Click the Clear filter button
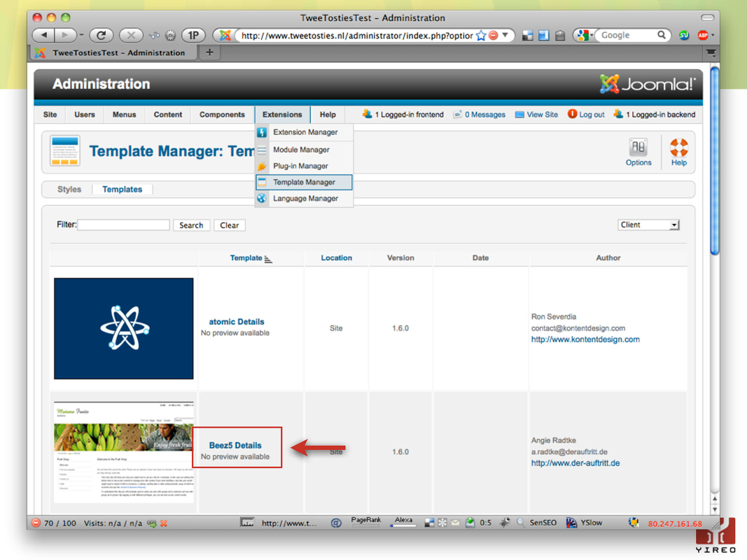Screen dimensions: 747x560 point(229,225)
